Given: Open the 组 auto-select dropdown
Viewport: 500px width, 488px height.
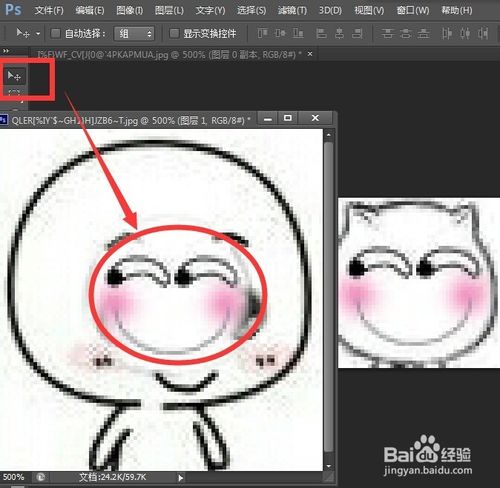Looking at the screenshot, I should pyautogui.click(x=134, y=33).
